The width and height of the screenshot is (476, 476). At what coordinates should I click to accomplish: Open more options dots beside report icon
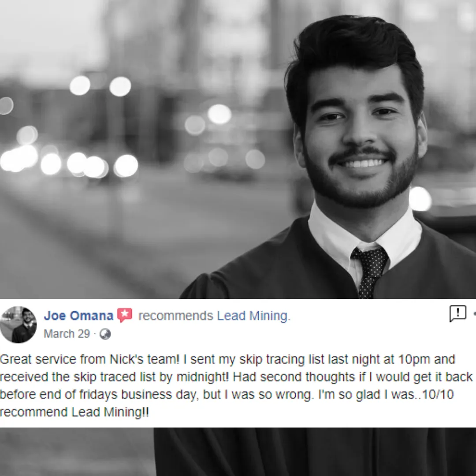[474, 314]
